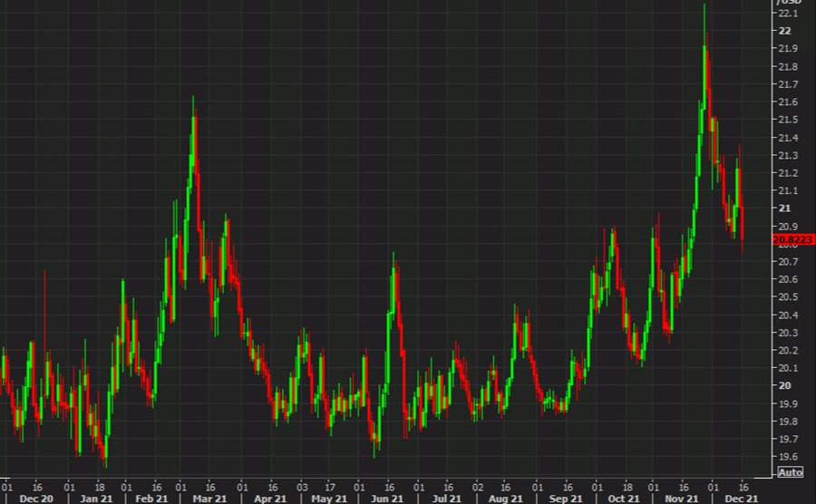Click the Nov 21 month label
Viewport: 816px width, 504px height.
tap(682, 499)
